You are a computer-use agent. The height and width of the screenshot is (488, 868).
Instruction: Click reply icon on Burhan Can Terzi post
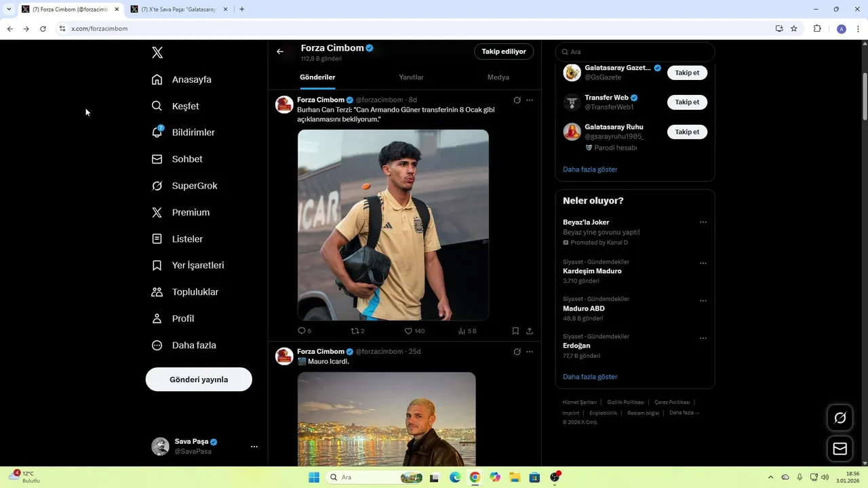tap(302, 331)
